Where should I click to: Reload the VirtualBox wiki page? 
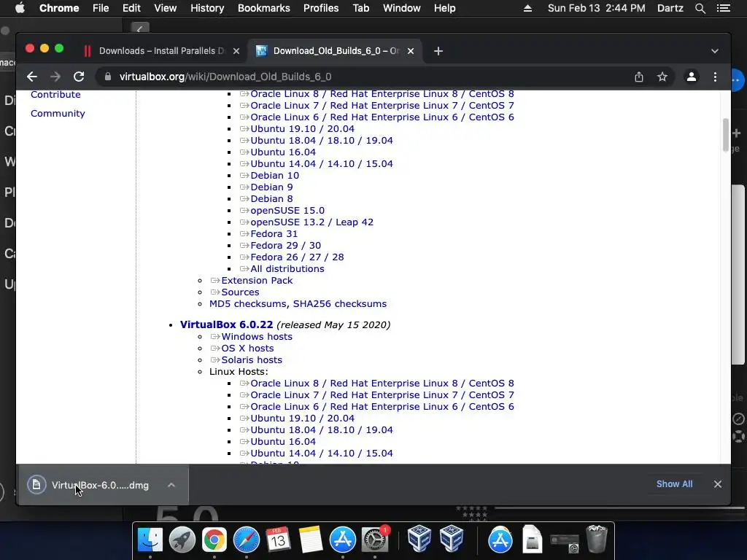(x=79, y=77)
